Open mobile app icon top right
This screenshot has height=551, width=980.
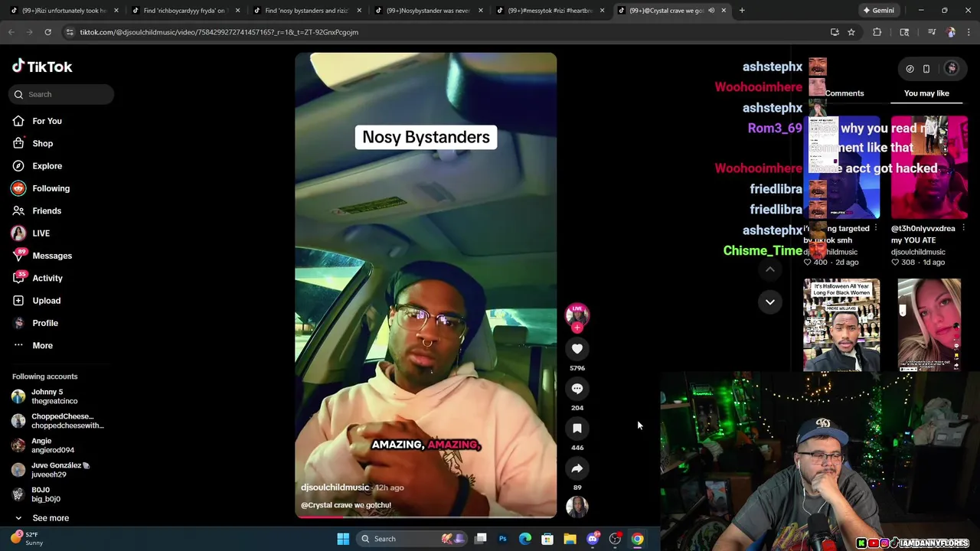[926, 69]
